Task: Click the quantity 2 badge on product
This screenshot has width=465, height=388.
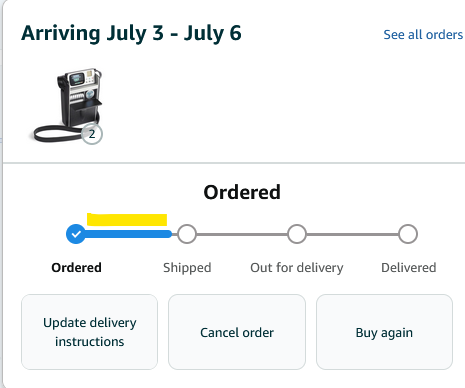Action: click(92, 134)
